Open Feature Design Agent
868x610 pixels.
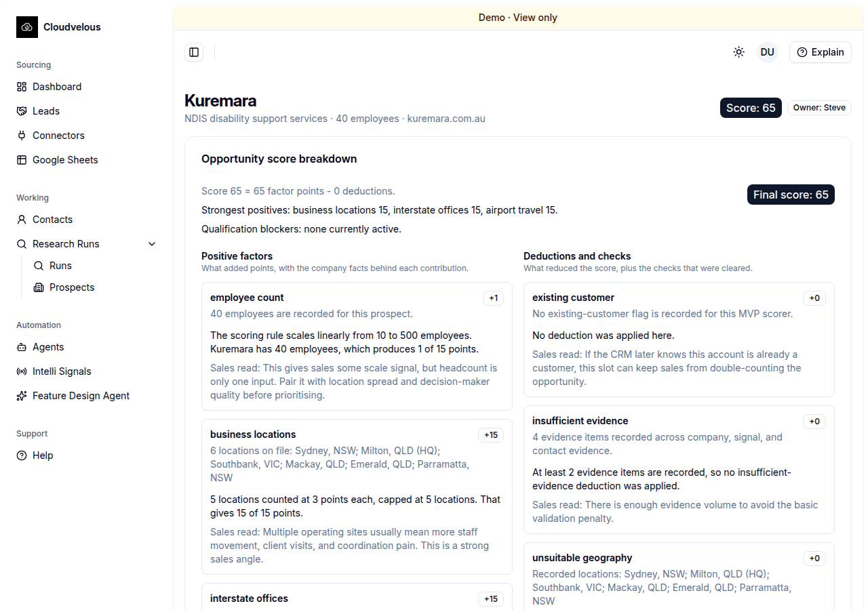(x=87, y=396)
